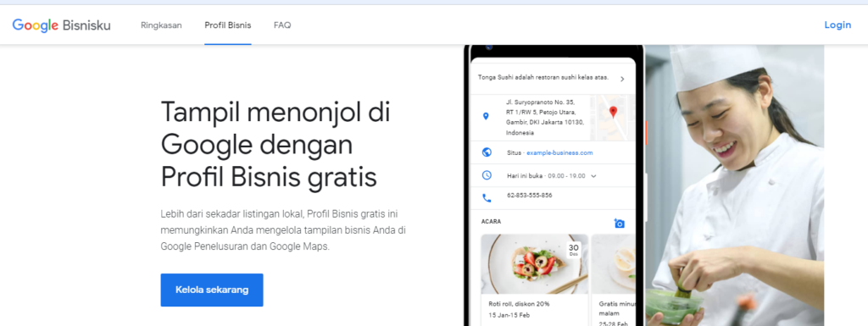Open the Ringkasan tab
This screenshot has height=326, width=868.
[x=161, y=25]
